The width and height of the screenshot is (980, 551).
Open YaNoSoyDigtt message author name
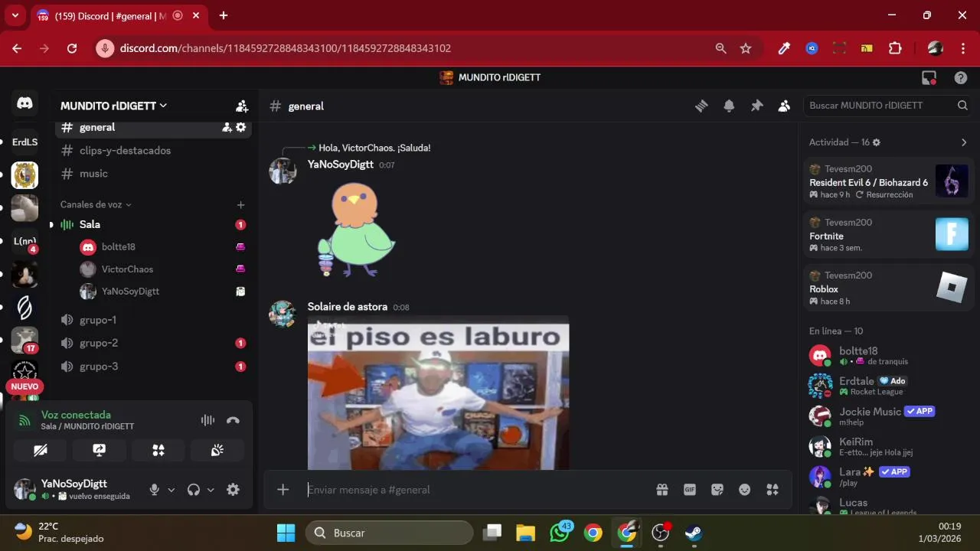click(341, 165)
